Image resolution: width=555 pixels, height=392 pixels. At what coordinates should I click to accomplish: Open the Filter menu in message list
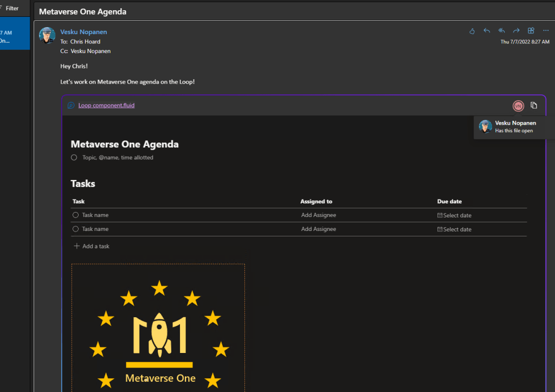pyautogui.click(x=11, y=8)
